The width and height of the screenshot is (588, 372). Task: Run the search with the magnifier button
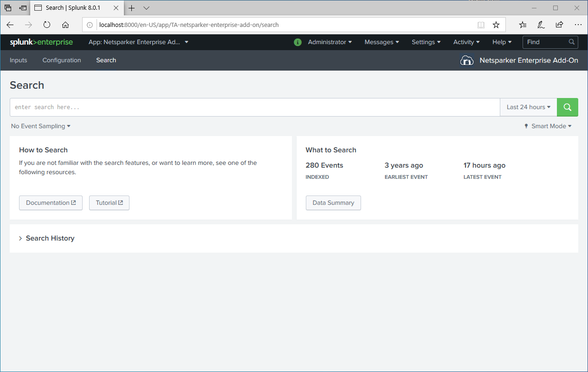[x=567, y=107]
